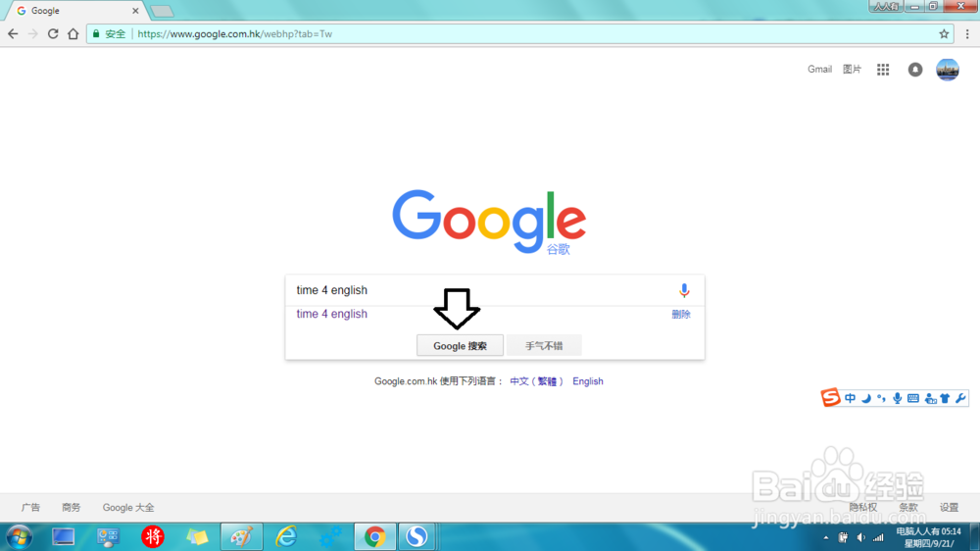Open the taskbar clock and date

pyautogui.click(x=929, y=537)
